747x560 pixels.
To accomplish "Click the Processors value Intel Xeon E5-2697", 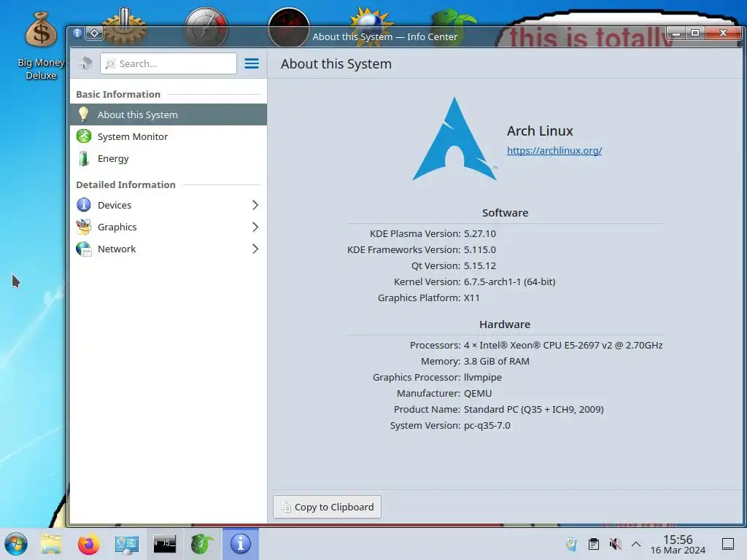I will (563, 345).
